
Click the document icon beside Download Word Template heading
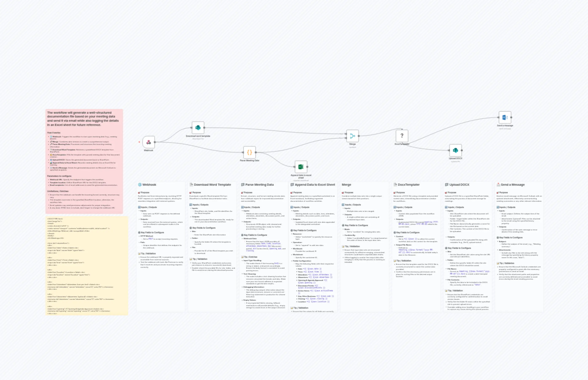click(192, 184)
